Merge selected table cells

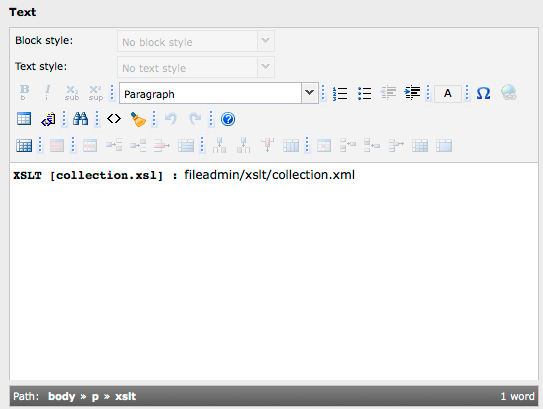(x=444, y=145)
